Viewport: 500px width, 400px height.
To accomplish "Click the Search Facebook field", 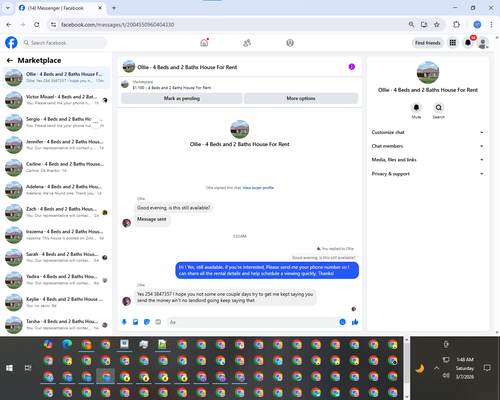I will tap(64, 43).
